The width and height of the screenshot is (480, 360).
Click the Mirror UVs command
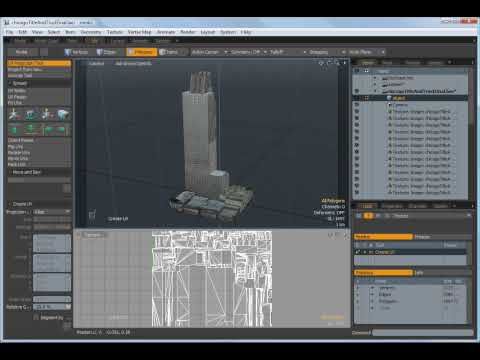pyautogui.click(x=39, y=158)
